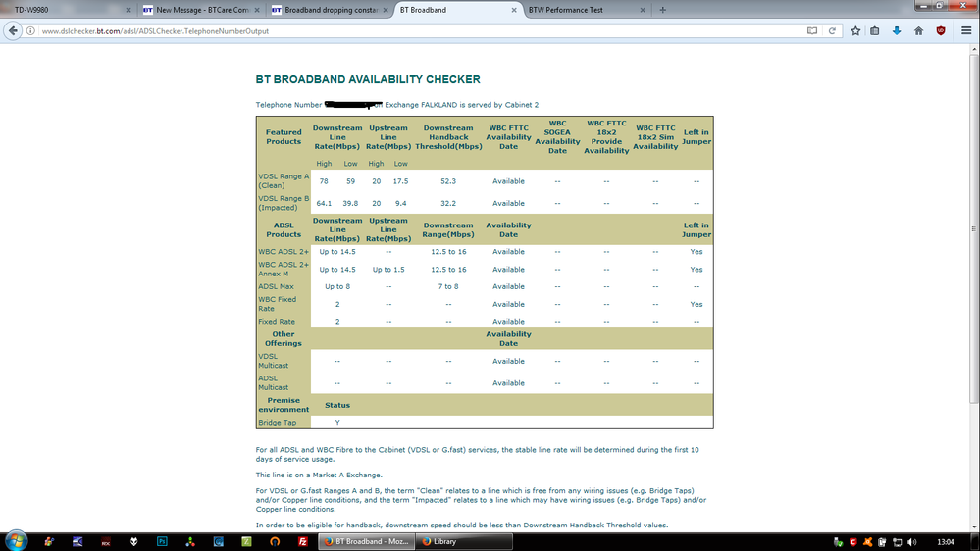Open a new tab with plus button
The width and height of the screenshot is (980, 551).
coord(662,10)
